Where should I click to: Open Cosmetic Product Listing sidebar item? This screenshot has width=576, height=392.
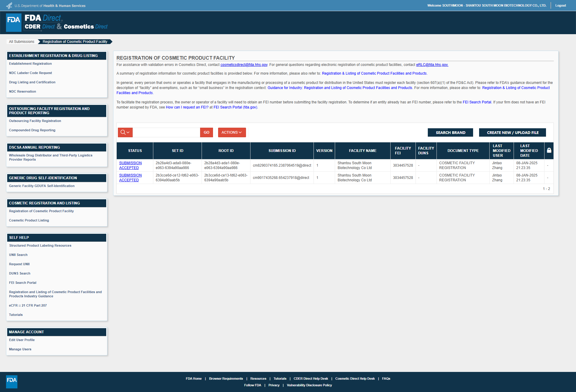pos(29,220)
